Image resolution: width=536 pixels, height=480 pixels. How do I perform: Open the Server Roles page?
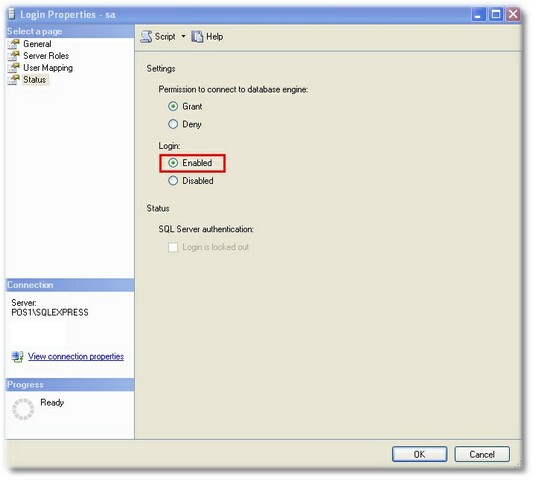coord(46,56)
